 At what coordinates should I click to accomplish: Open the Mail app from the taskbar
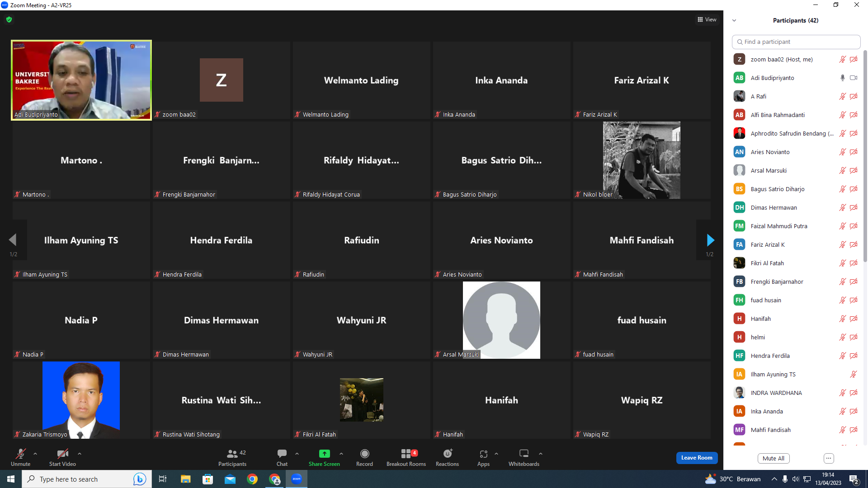coord(230,479)
